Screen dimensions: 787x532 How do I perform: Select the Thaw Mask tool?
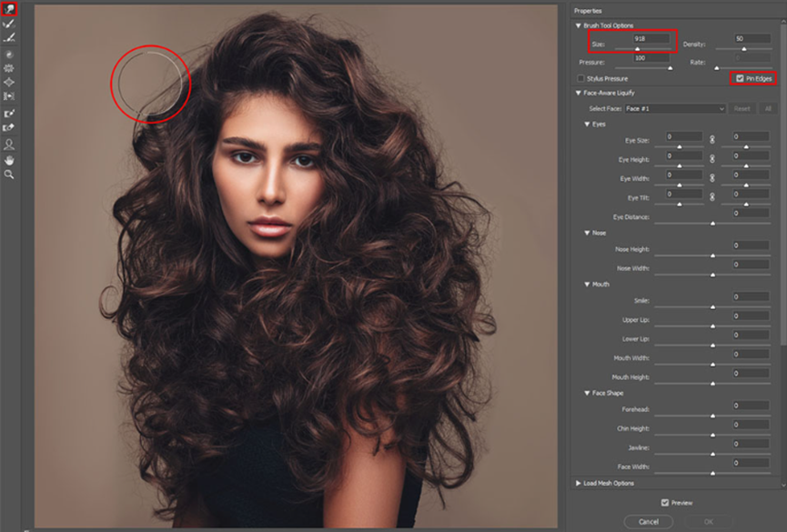[x=9, y=127]
